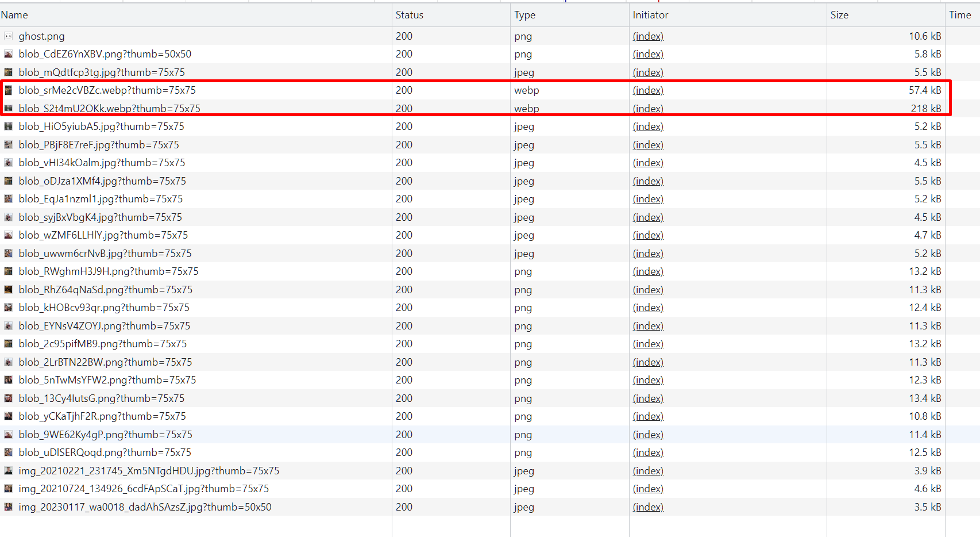
Task: Click the thumbnail for blob_RWghmH3J9H.png
Action: click(x=8, y=271)
